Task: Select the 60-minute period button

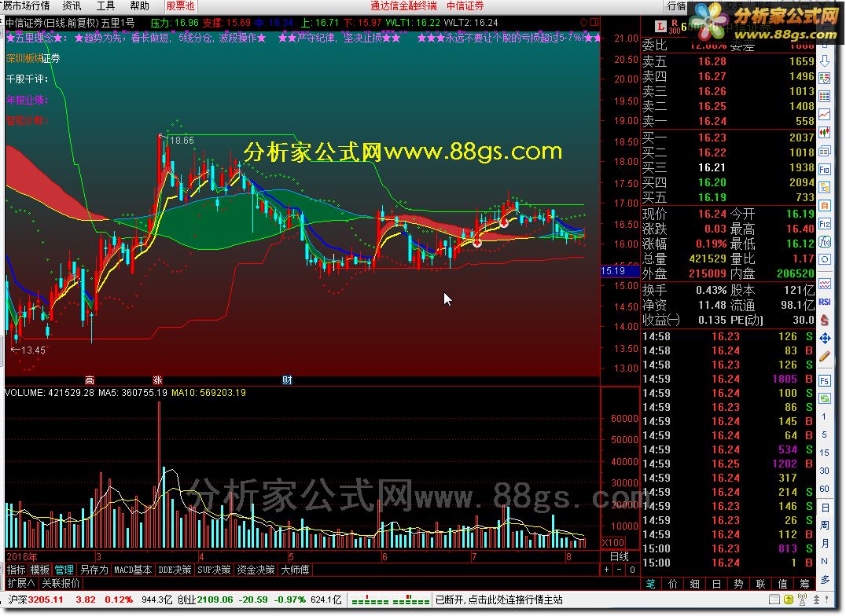Action: tap(824, 489)
